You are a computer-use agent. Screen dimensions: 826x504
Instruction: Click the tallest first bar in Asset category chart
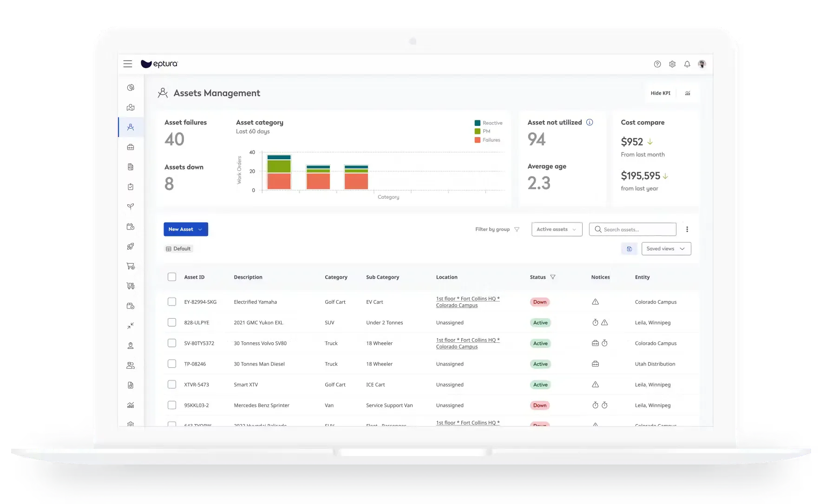(279, 172)
